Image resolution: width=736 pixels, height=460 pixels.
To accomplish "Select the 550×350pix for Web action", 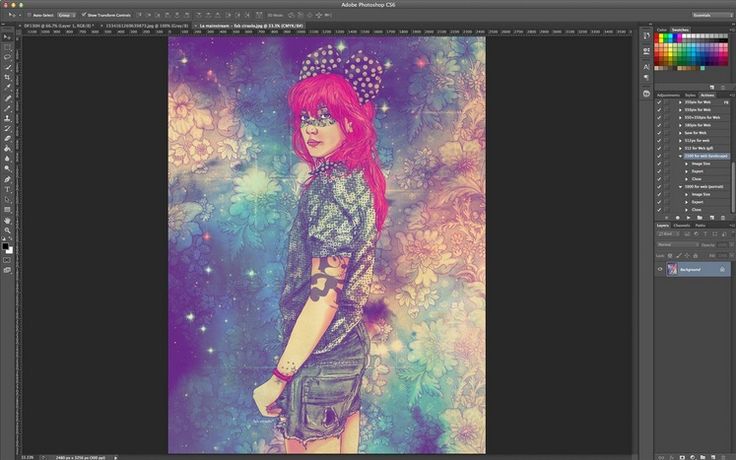I will pos(702,117).
